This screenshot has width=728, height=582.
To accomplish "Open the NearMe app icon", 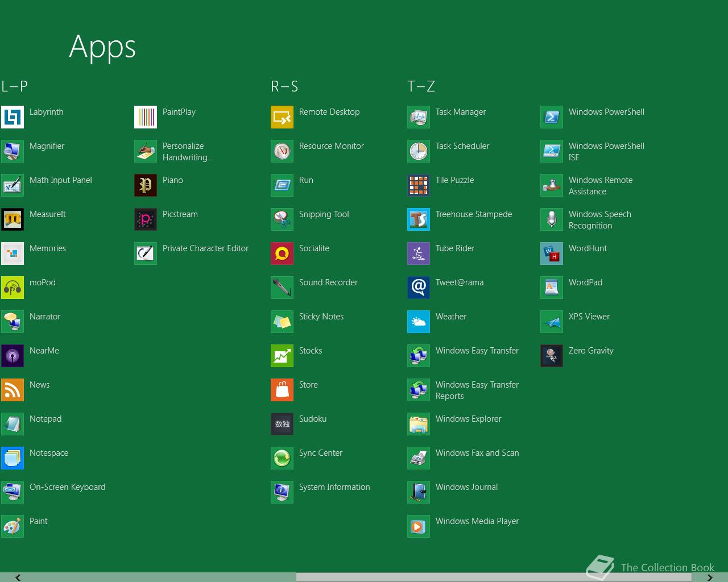I will (x=13, y=356).
